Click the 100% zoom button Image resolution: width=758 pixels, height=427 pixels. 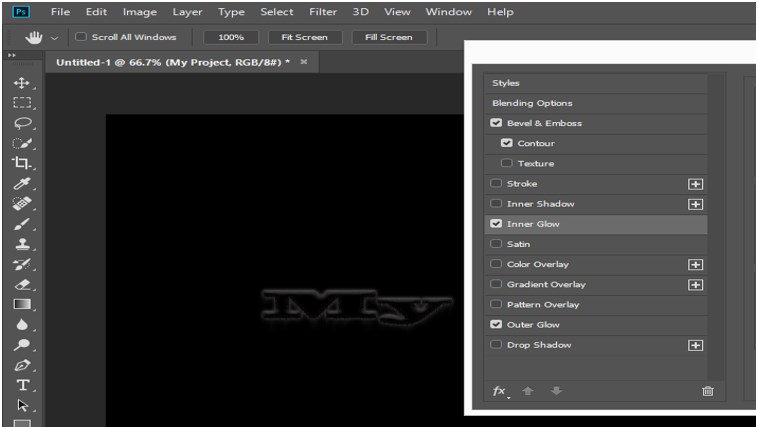[x=231, y=37]
